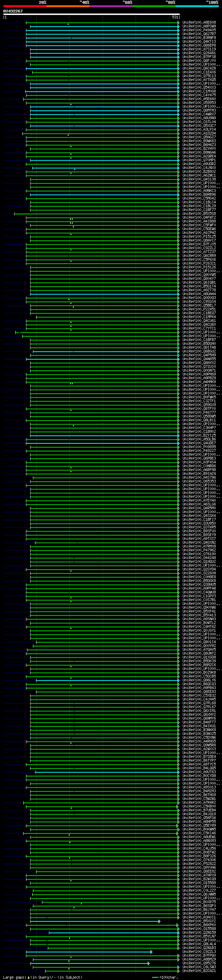
Task: Click hit label UniRef100_C1GPV3
Action: pos(199,596)
